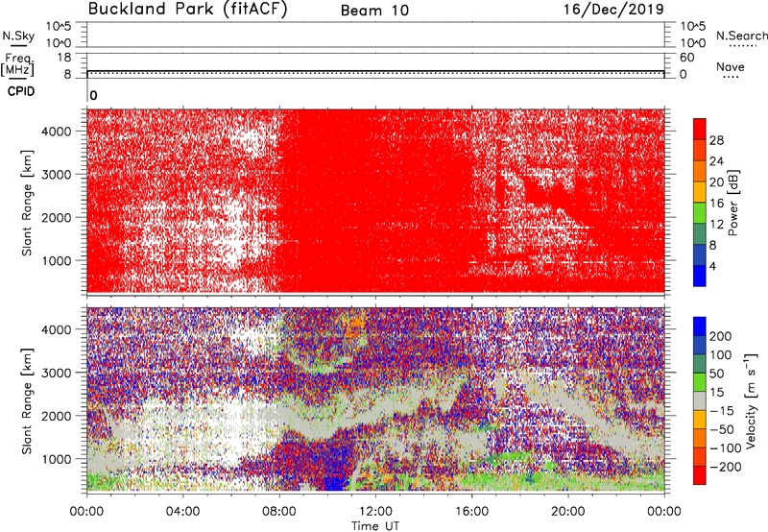Select the 'Freq. [MHz]' axis label

point(17,65)
